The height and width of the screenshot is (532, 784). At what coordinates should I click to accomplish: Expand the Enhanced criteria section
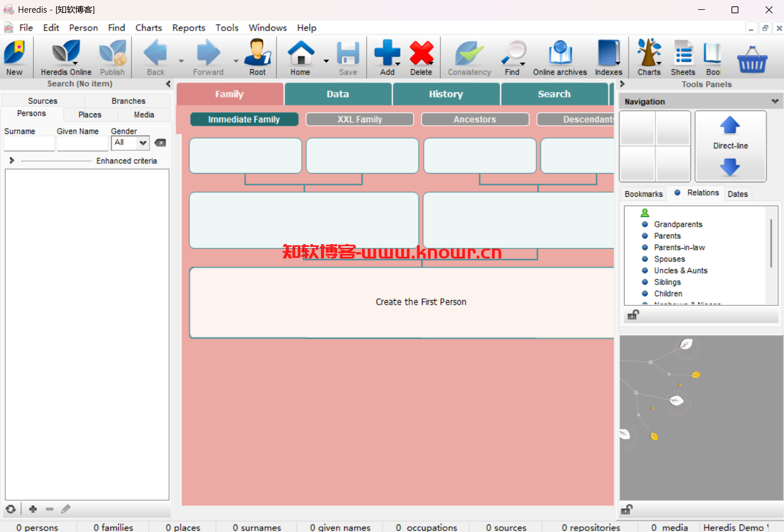[x=12, y=160]
